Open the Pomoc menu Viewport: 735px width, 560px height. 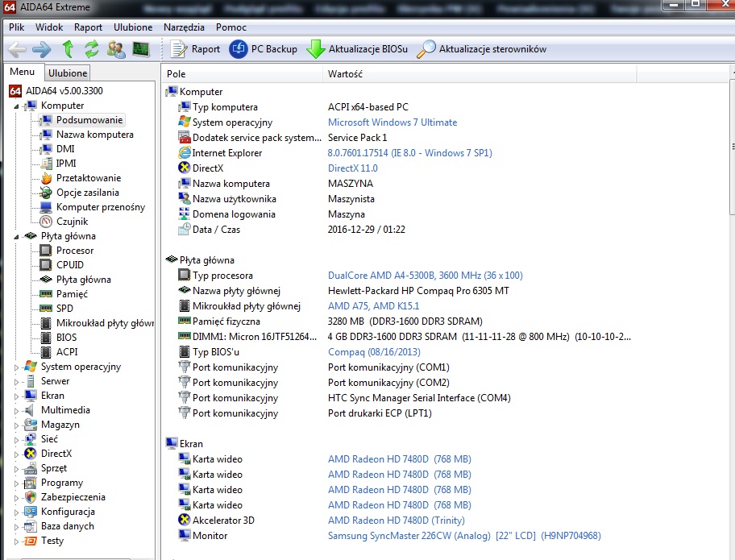pos(231,27)
